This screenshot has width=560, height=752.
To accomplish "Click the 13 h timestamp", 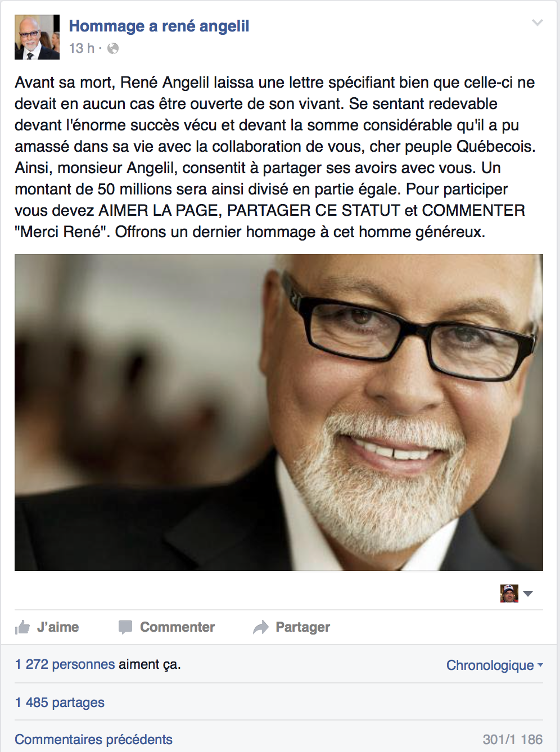I will 82,48.
